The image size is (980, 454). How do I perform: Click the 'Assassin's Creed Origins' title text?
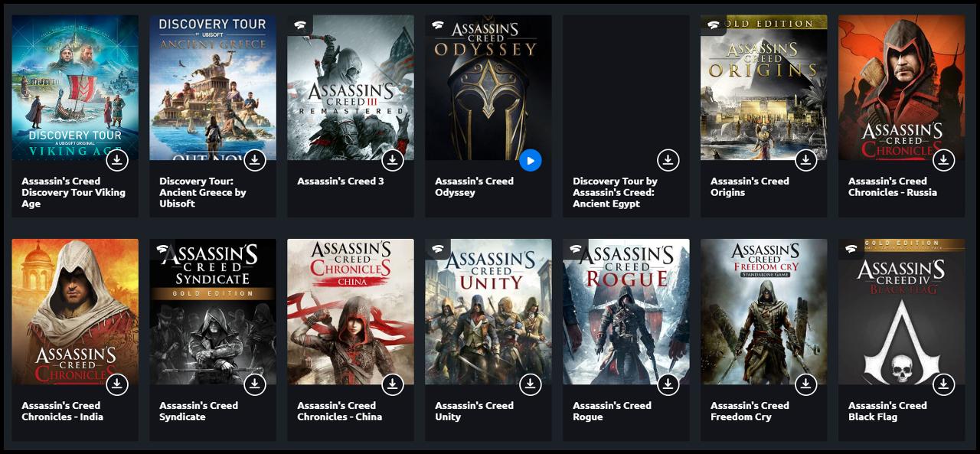[750, 187]
